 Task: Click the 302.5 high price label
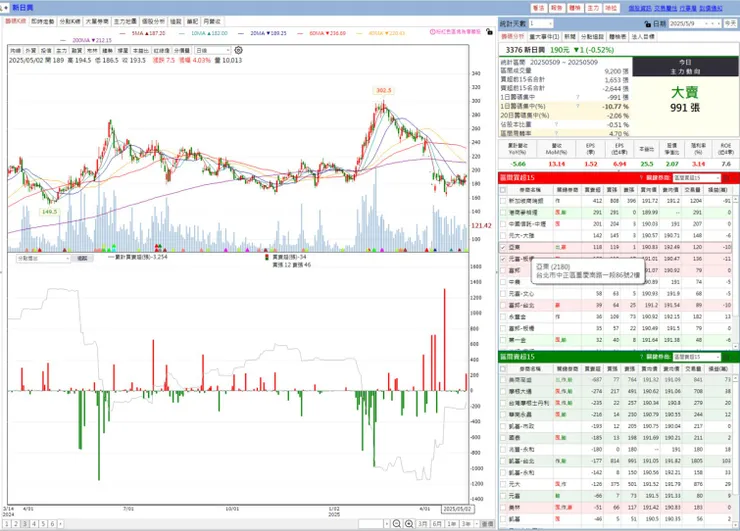[384, 91]
